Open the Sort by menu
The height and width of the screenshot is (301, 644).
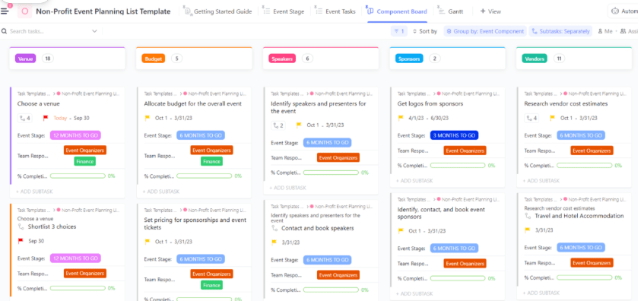pyautogui.click(x=425, y=31)
